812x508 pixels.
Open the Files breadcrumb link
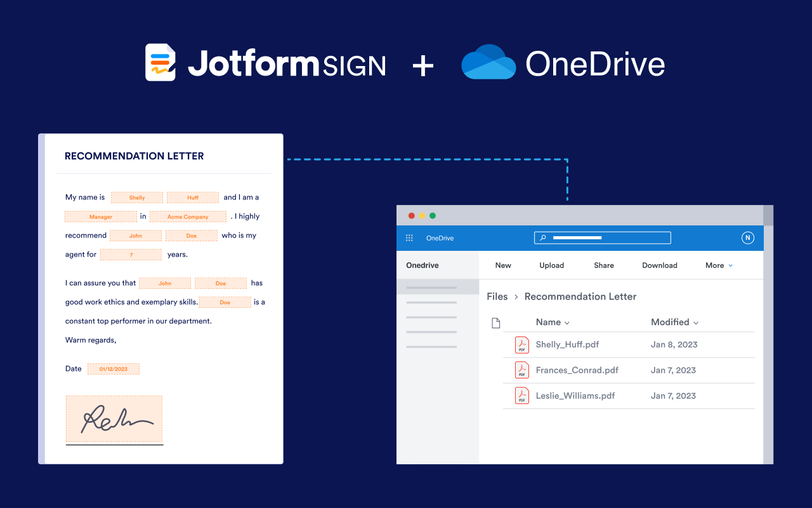coord(497,296)
